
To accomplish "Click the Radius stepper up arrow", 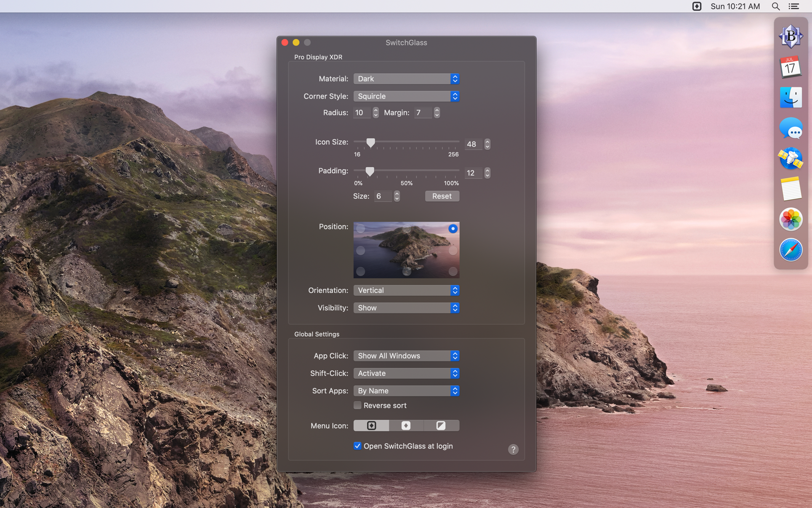I will pyautogui.click(x=375, y=110).
